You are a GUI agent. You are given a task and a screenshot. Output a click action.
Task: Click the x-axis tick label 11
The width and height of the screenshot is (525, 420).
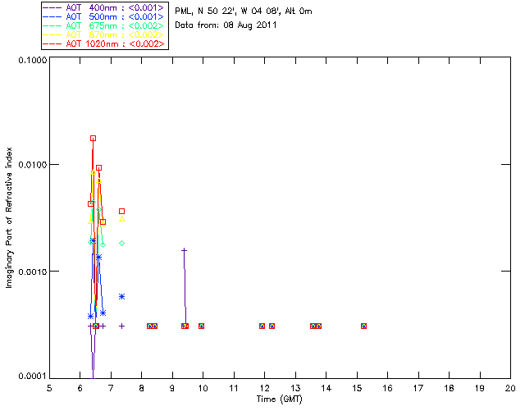coord(234,388)
